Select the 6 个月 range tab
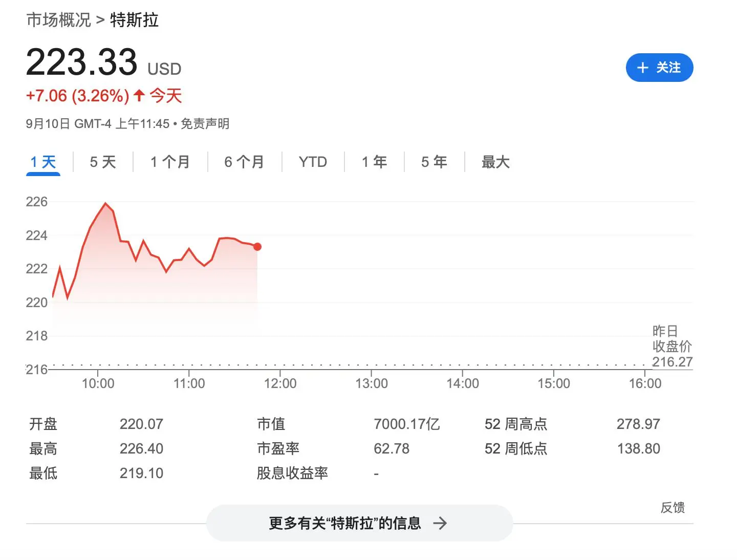 coord(244,162)
